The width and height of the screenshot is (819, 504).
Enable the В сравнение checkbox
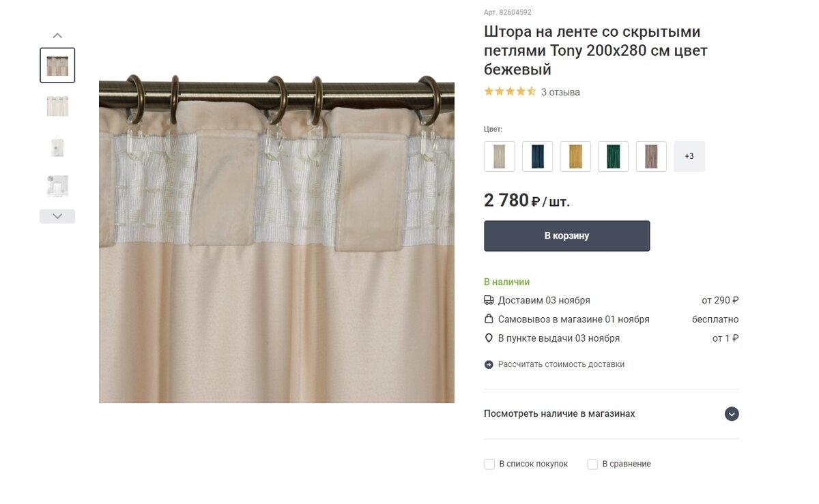(x=592, y=464)
